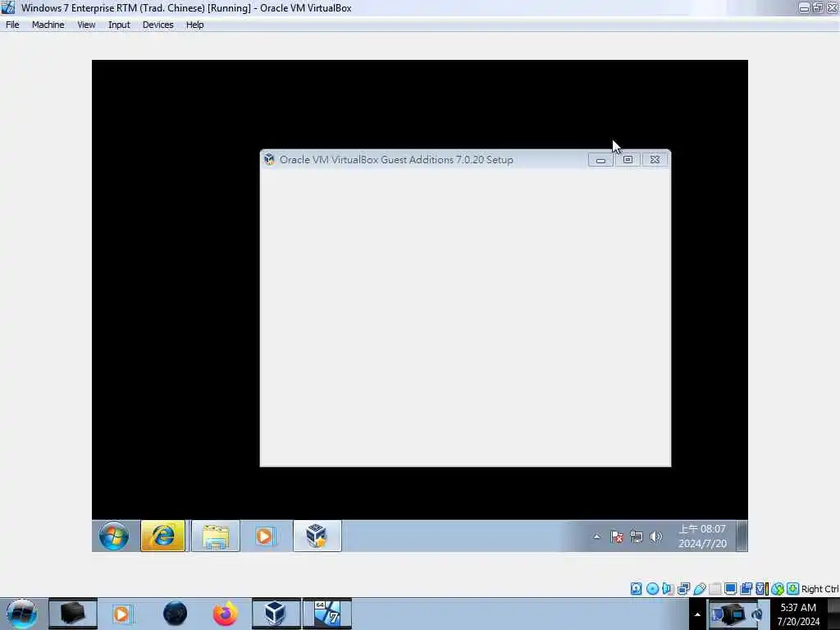Click the CPU virtualization status icon
840x630 pixels.
pyautogui.click(x=761, y=589)
